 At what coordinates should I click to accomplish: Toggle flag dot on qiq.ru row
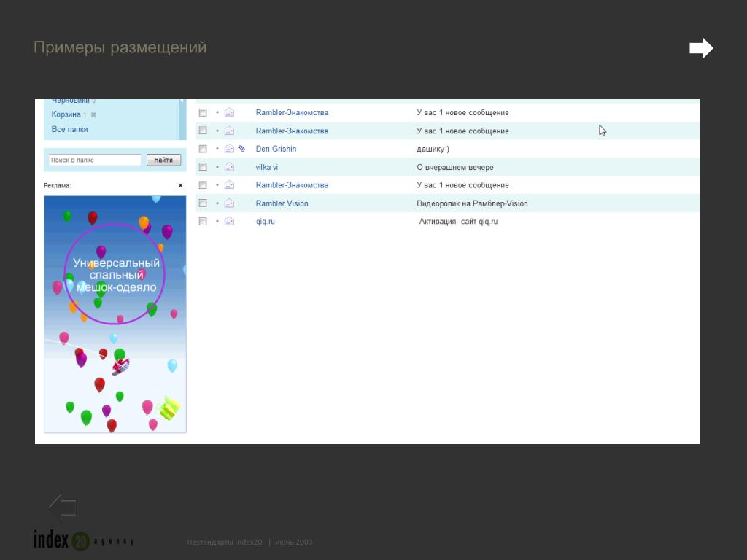pos(217,221)
